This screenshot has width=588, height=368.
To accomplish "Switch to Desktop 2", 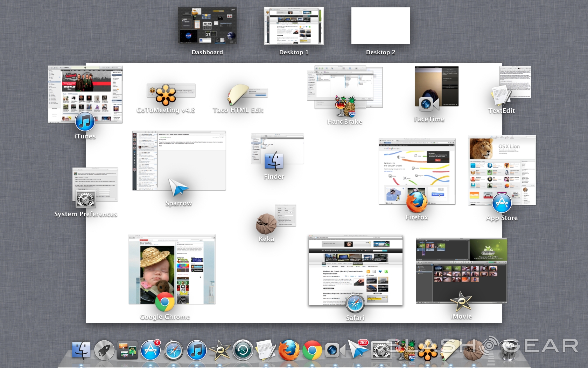I will (x=380, y=26).
